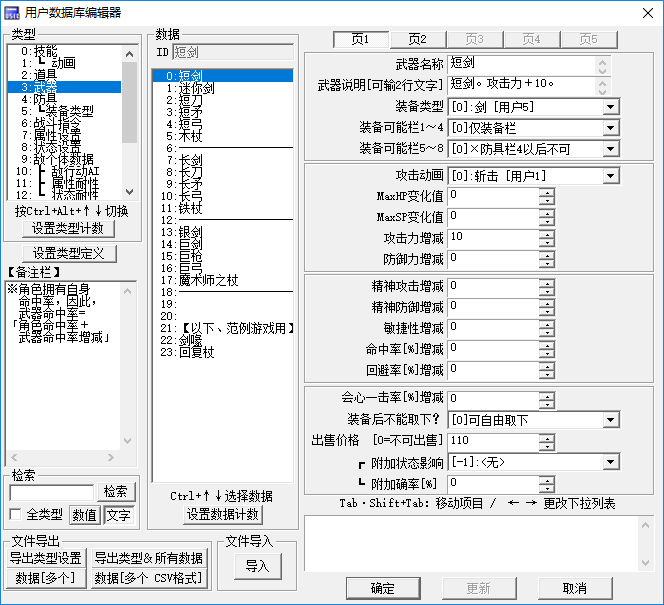
Task: Select type 4:防具
Action: (64, 99)
